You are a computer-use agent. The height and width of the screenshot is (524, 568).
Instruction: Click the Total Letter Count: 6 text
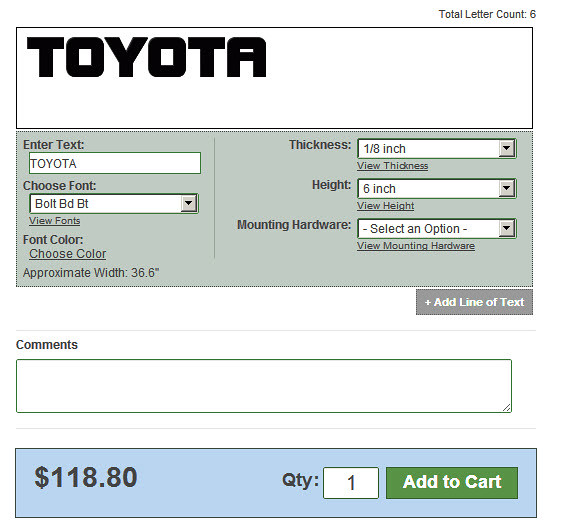[x=487, y=14]
